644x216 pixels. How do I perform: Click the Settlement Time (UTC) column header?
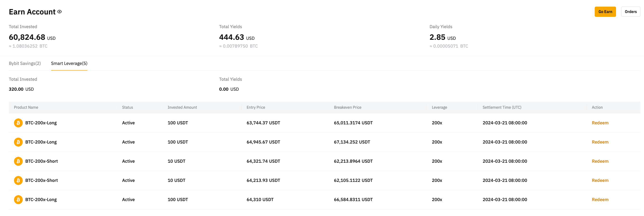(x=502, y=108)
